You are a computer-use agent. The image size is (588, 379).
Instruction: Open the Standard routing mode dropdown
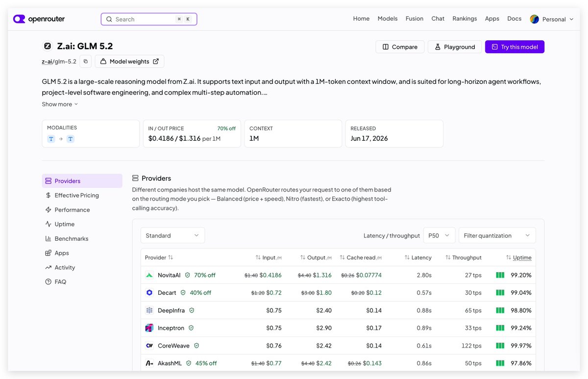[x=172, y=235]
